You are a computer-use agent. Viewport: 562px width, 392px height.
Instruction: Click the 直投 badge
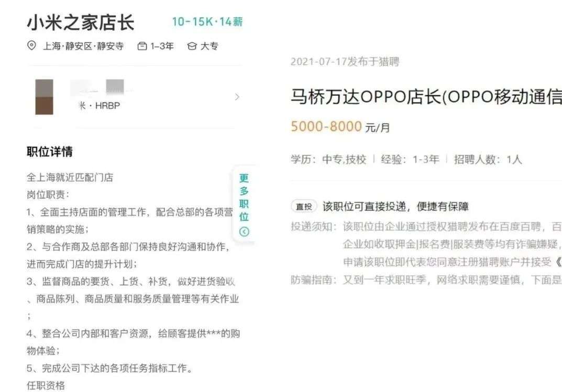coord(304,207)
